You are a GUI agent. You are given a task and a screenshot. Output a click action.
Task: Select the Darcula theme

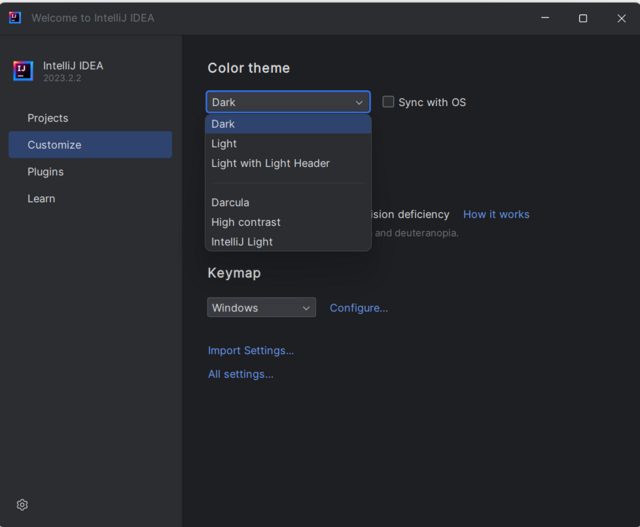point(231,202)
